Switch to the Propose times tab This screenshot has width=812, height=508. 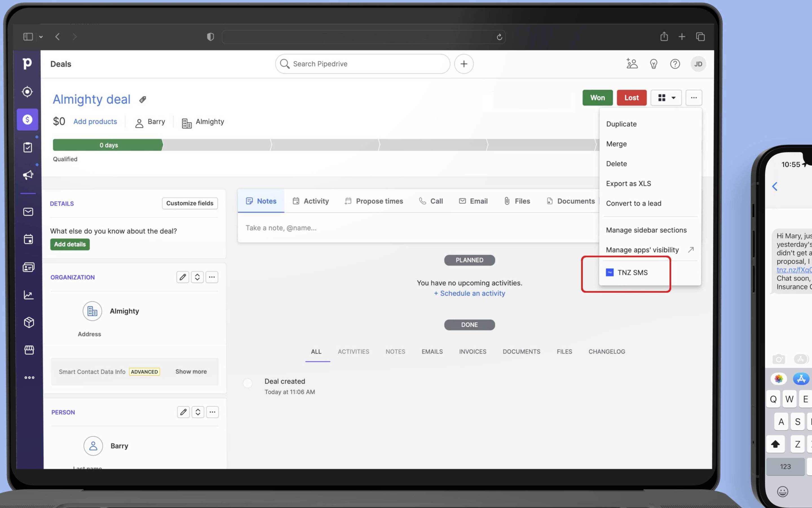(x=374, y=201)
